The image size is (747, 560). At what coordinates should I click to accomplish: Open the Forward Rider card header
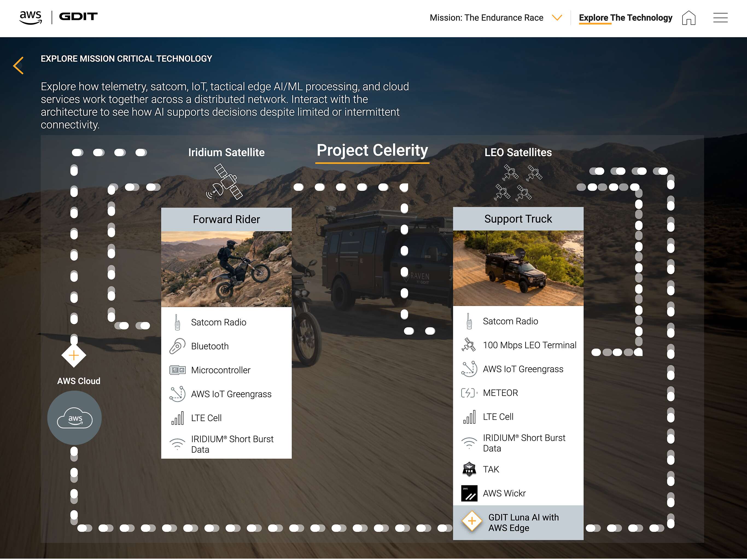tap(226, 220)
